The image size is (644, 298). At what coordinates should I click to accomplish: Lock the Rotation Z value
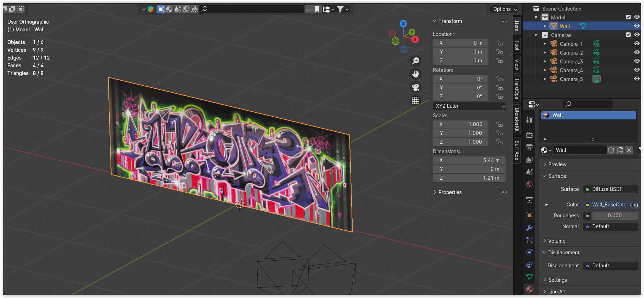coord(499,97)
